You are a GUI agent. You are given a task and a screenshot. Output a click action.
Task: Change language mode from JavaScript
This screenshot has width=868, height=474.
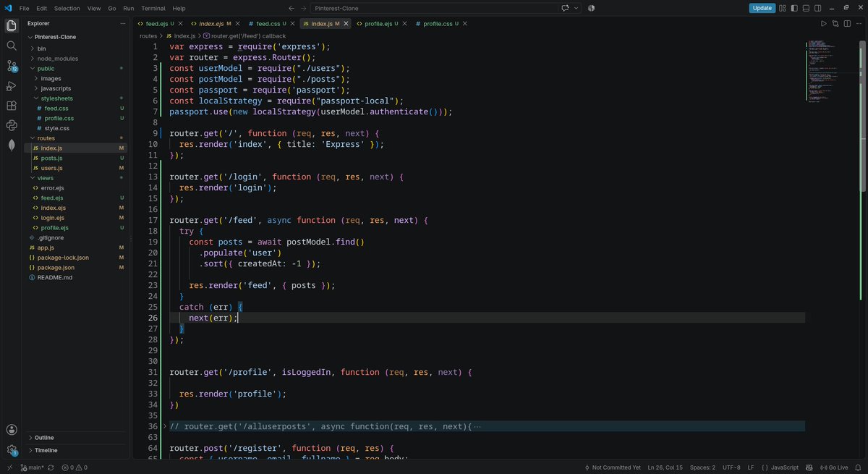(785, 467)
